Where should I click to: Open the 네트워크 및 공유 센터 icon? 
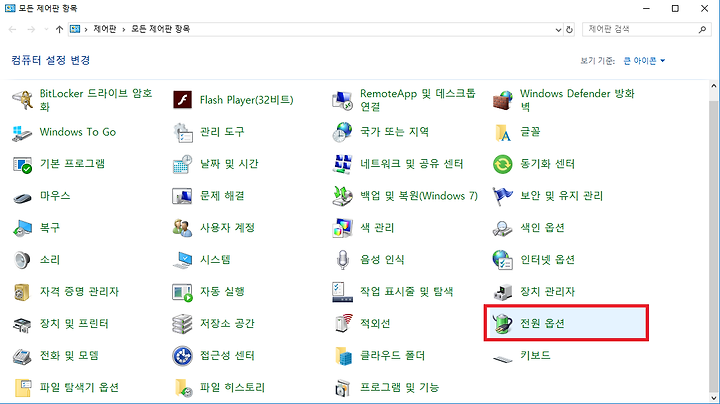(342, 164)
